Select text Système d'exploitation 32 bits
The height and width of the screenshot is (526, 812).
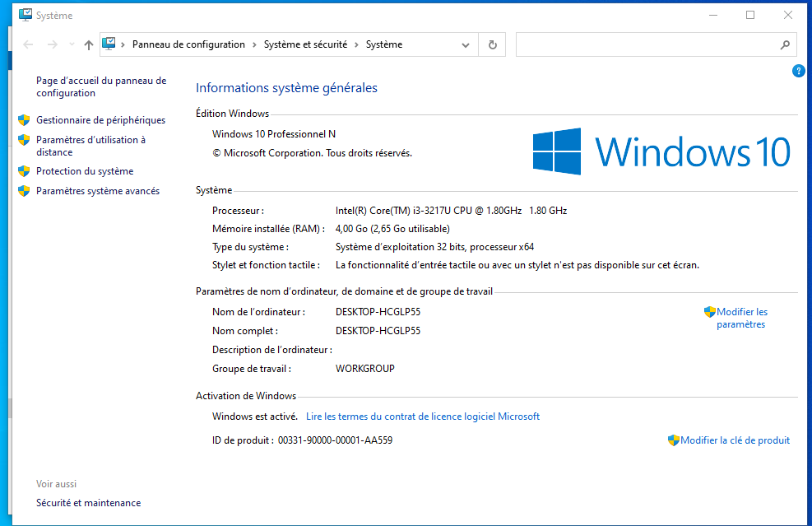(434, 247)
